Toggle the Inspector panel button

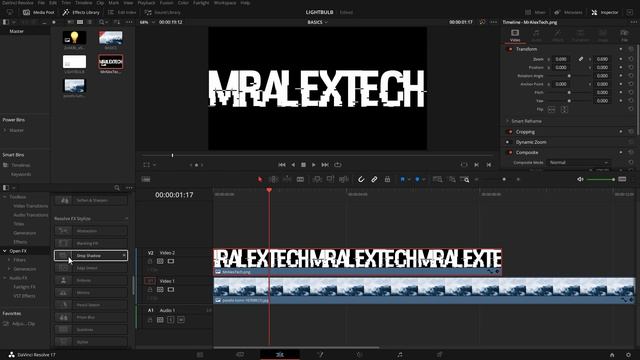pos(605,12)
